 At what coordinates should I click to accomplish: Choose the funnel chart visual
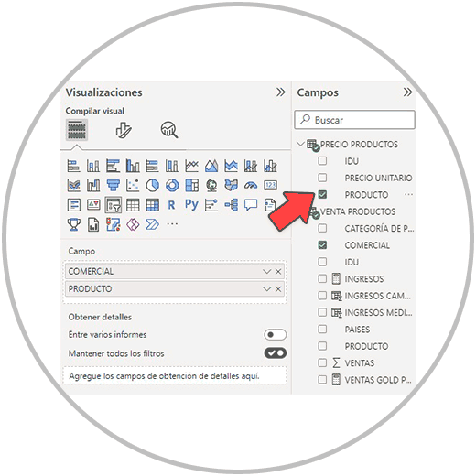pyautogui.click(x=114, y=185)
